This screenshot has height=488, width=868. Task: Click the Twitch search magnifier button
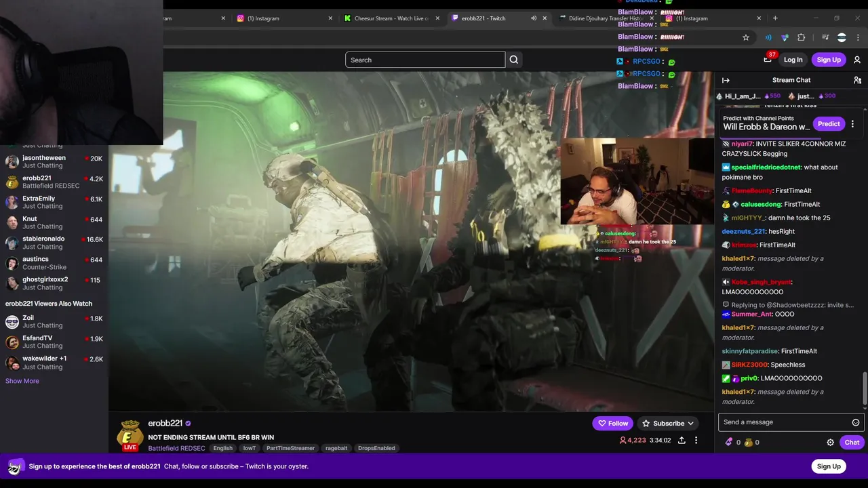coord(514,60)
